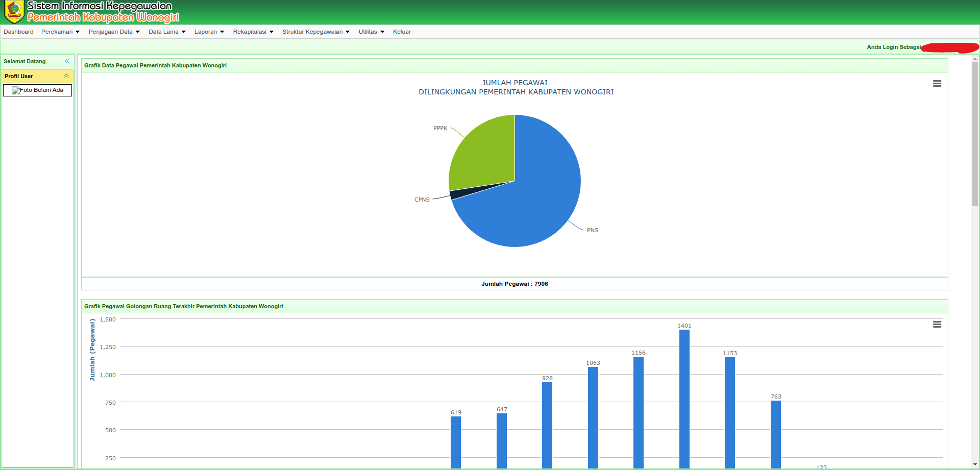Click the bar labeled 1063
Screen dimensions: 980x470
tap(593, 417)
